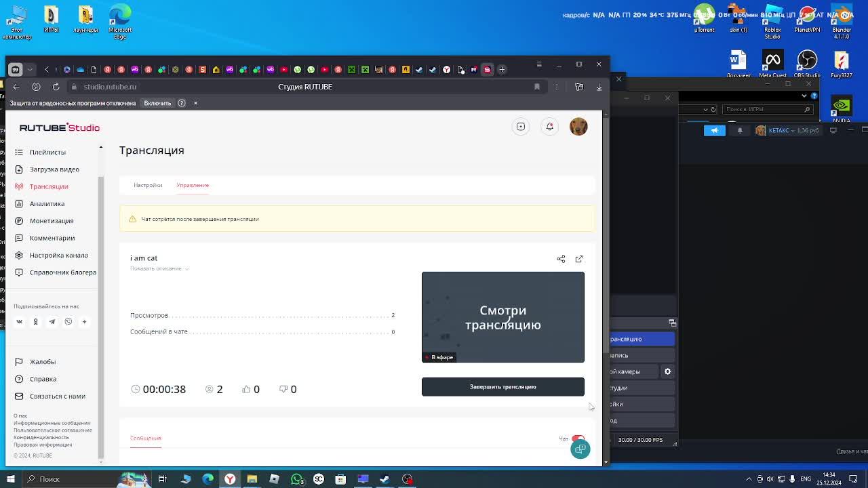Go back in the browser

(x=16, y=87)
